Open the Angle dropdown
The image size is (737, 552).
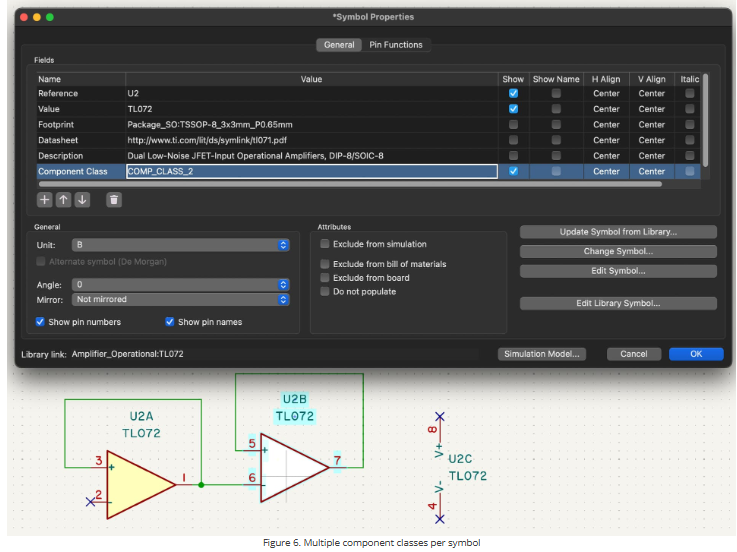tap(180, 284)
